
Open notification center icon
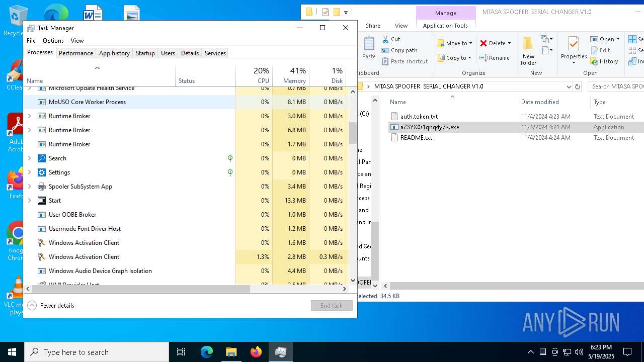(627, 352)
